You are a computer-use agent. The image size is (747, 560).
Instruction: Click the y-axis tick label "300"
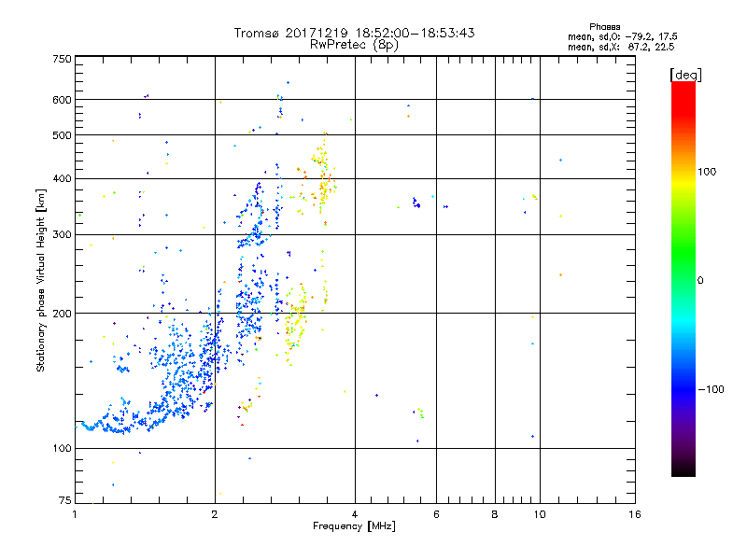click(x=62, y=235)
